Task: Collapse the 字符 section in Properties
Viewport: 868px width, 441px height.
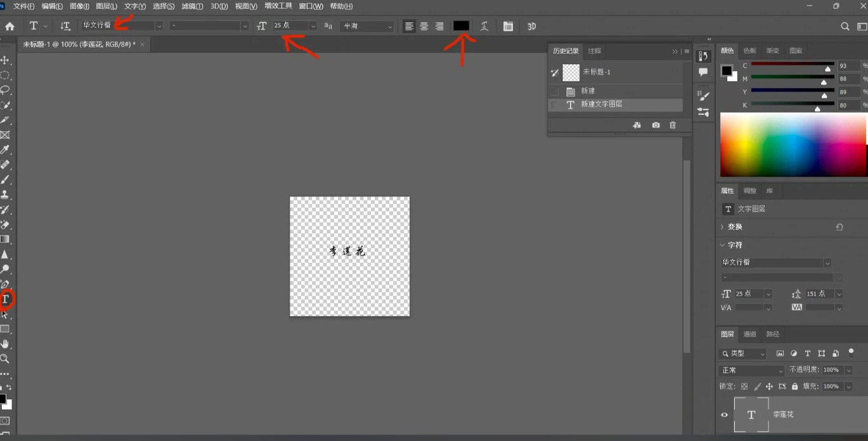Action: (723, 245)
